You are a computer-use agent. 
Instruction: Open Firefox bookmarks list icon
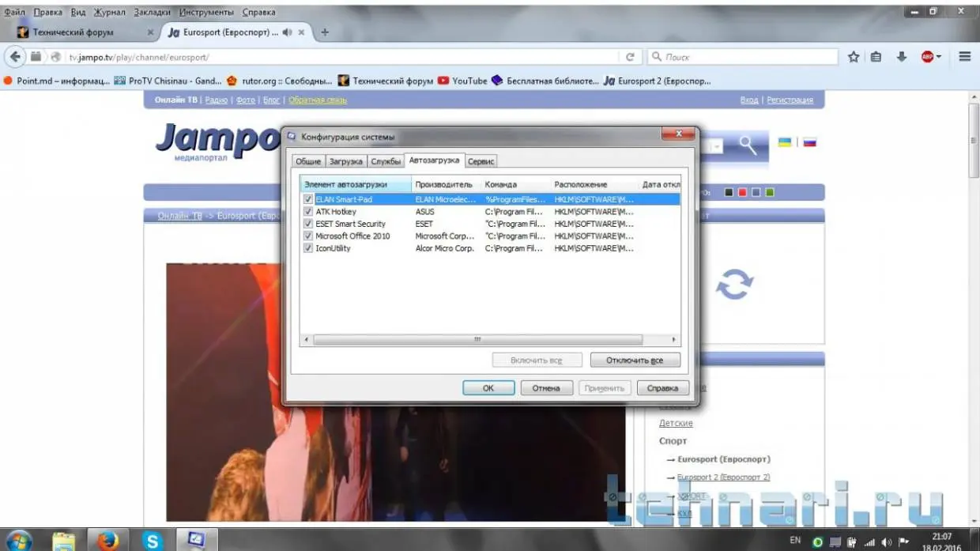click(x=876, y=57)
